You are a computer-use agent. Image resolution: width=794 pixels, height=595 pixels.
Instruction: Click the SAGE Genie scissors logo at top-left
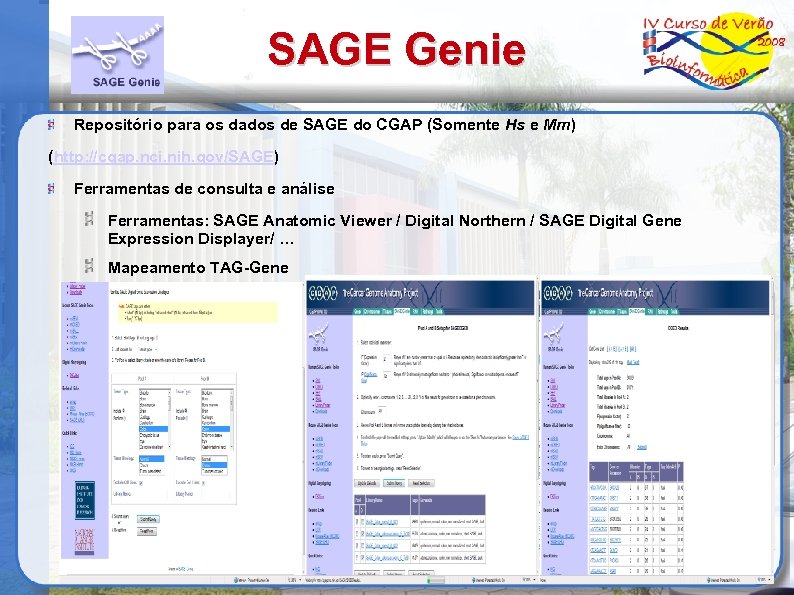(x=117, y=55)
